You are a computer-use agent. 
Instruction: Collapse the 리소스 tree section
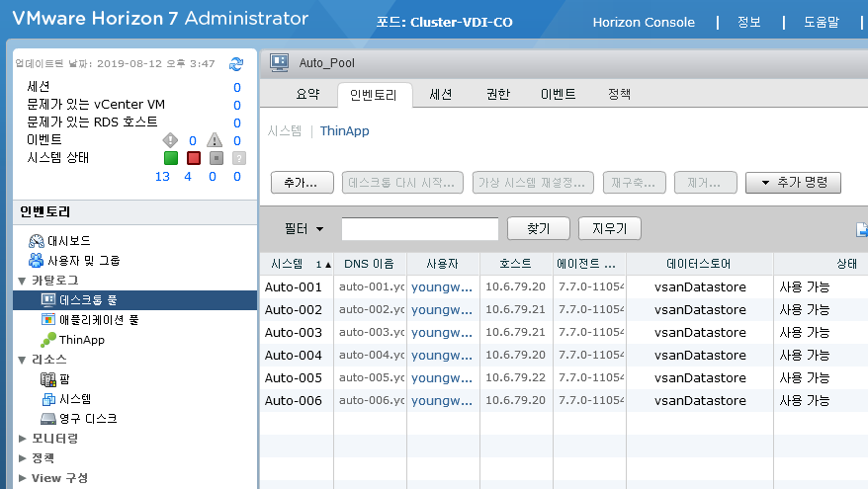[x=22, y=361]
